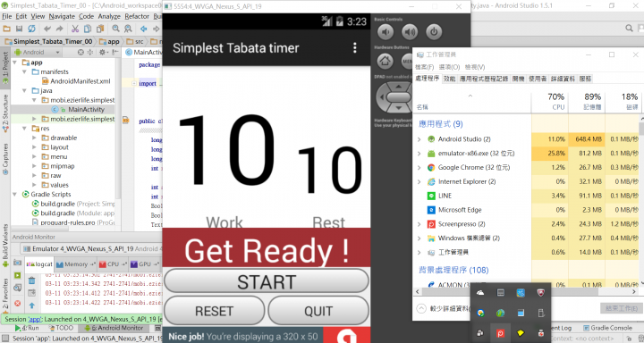Tap QUIT button in timer app
This screenshot has width=644, height=343.
318,311
